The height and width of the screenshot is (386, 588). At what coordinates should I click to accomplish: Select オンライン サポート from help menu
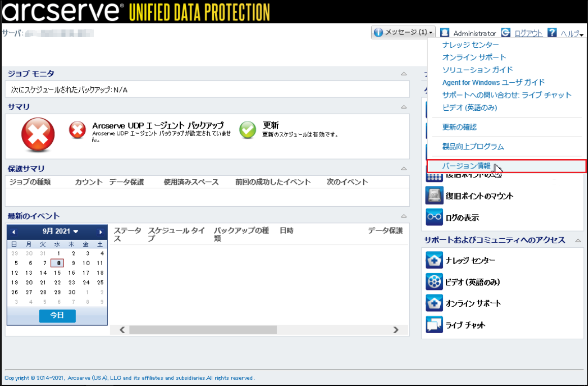[x=474, y=57]
